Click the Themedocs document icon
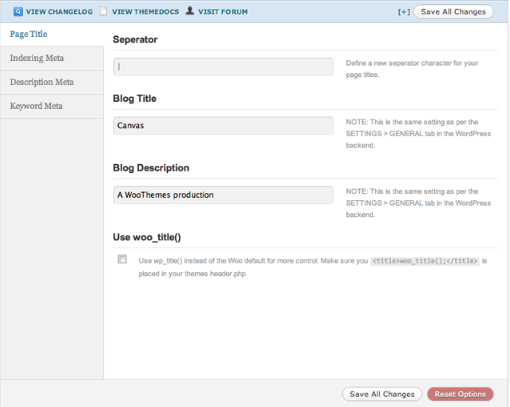 (104, 11)
